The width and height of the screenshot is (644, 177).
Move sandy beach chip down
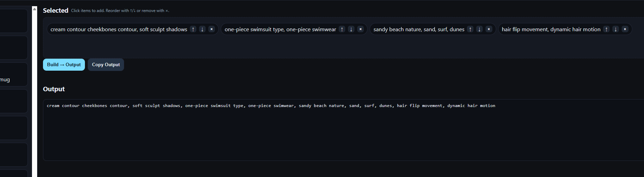click(480, 29)
